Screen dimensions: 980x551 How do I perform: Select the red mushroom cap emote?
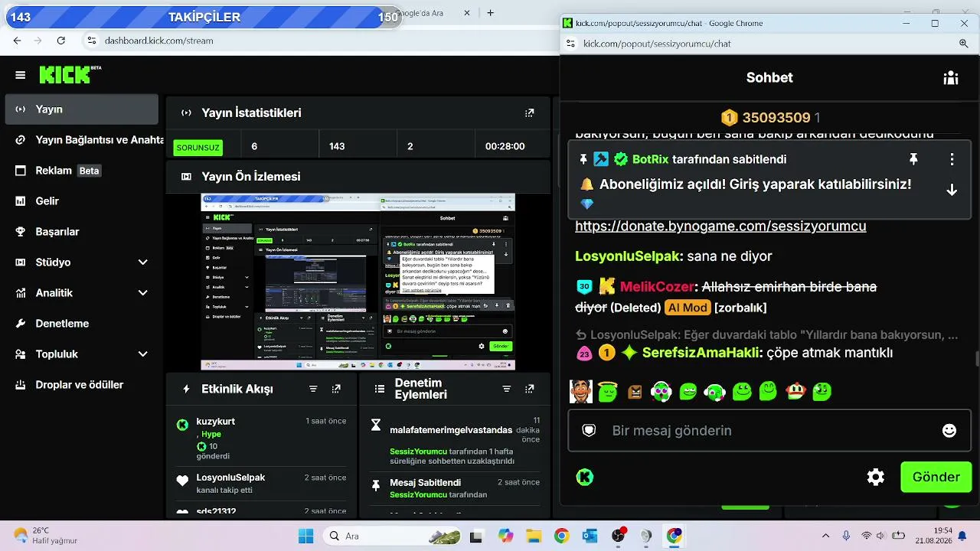[x=795, y=391]
